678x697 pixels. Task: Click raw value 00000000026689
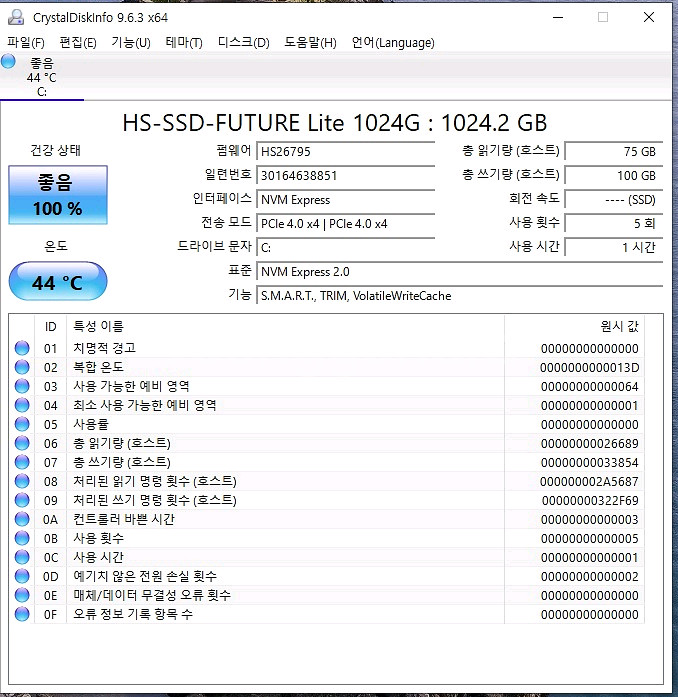point(590,444)
